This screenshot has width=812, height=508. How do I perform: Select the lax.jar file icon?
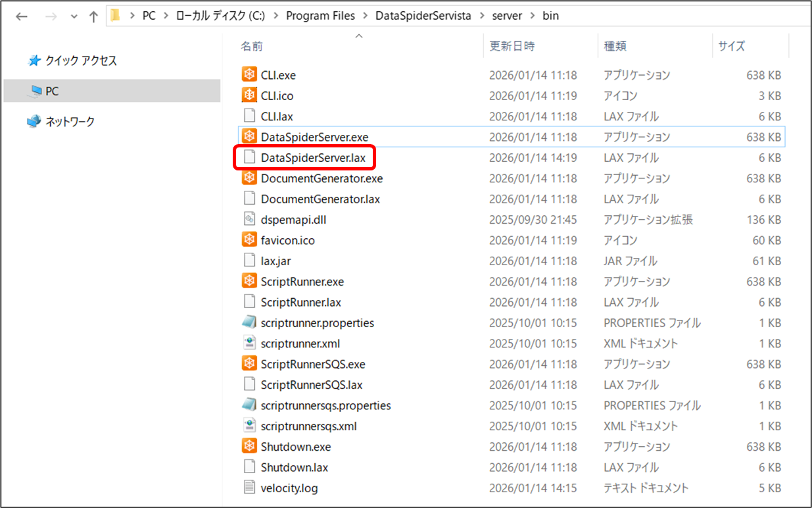pyautogui.click(x=249, y=261)
